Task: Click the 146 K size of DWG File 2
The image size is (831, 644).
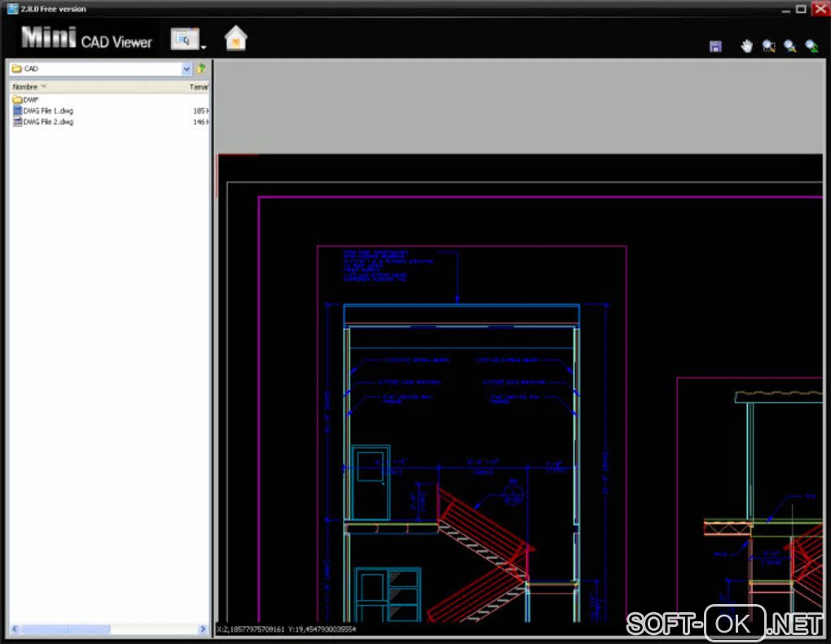Action: [x=201, y=122]
